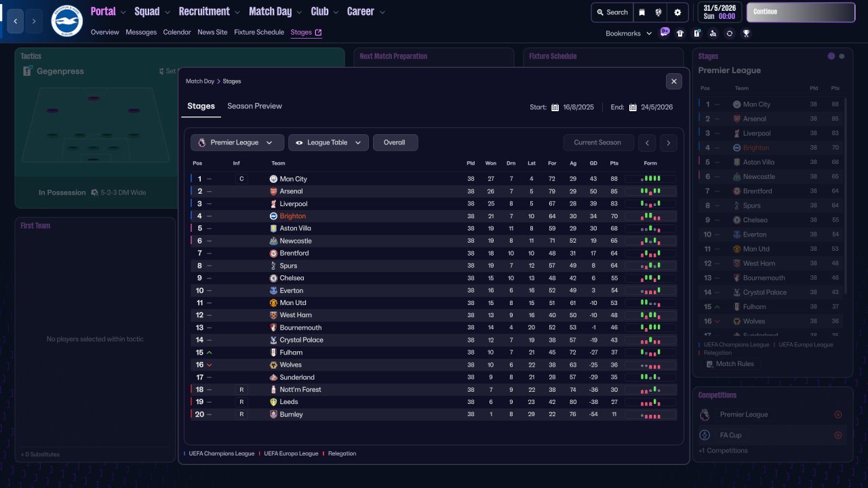Click the end date calendar icon
Image resolution: width=868 pixels, height=488 pixels.
tap(633, 107)
